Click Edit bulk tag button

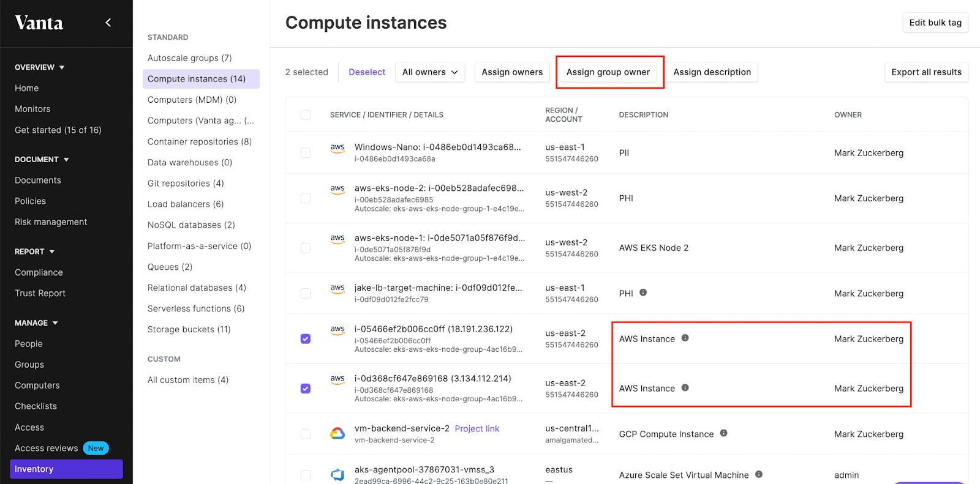click(935, 23)
